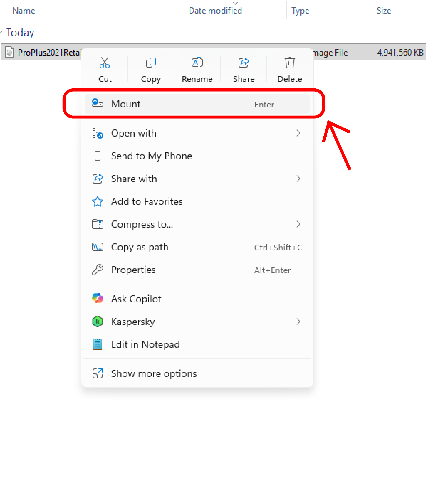The height and width of the screenshot is (478, 448).
Task: Click the Rename icon
Action: coord(197,63)
